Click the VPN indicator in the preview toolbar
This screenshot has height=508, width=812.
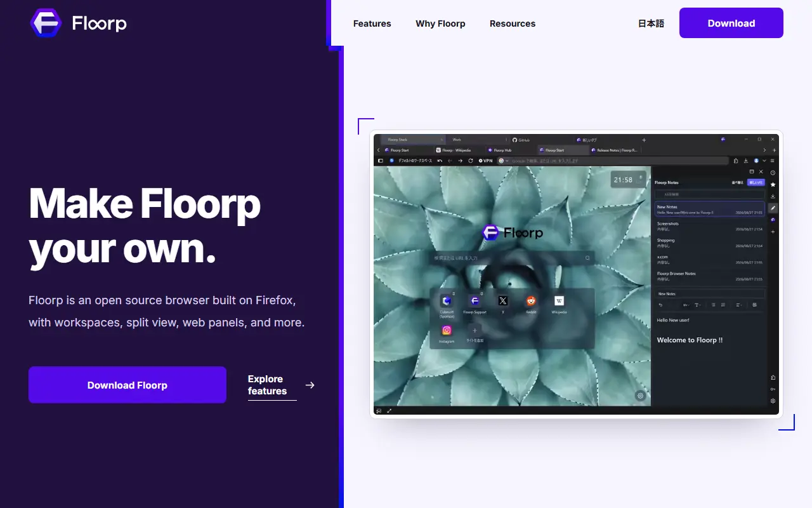click(486, 161)
